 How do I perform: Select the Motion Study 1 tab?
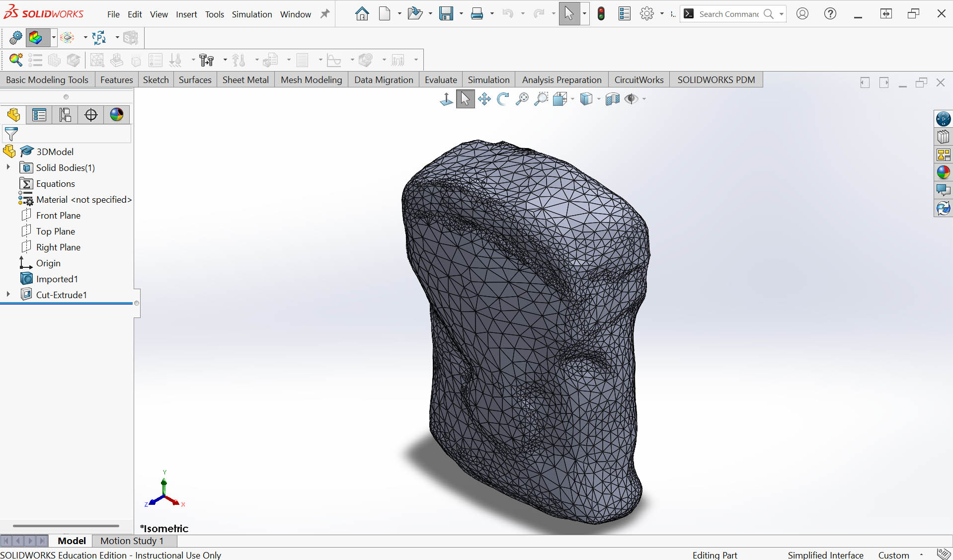pyautogui.click(x=132, y=541)
